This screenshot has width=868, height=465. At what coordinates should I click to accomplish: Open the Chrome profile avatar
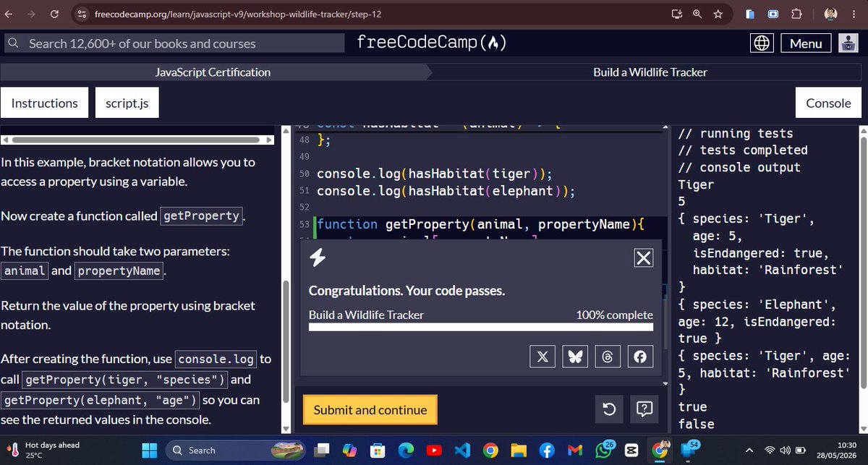click(x=830, y=14)
